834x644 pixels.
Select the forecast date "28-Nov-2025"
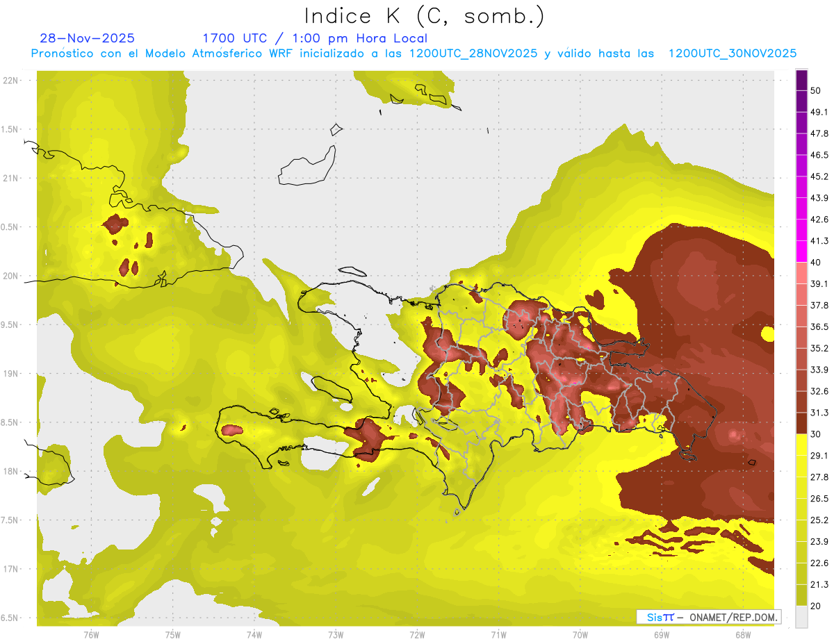coord(88,38)
